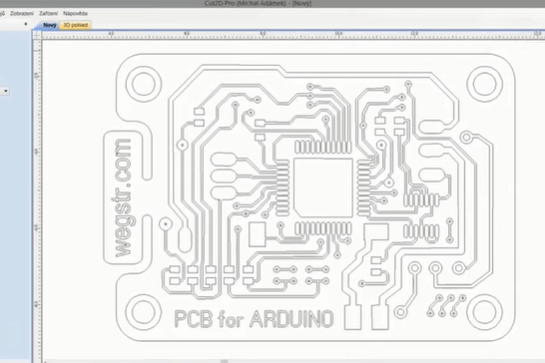
Task: Click the horizontal scrollbar thumb at bottom
Action: [x=224, y=361]
